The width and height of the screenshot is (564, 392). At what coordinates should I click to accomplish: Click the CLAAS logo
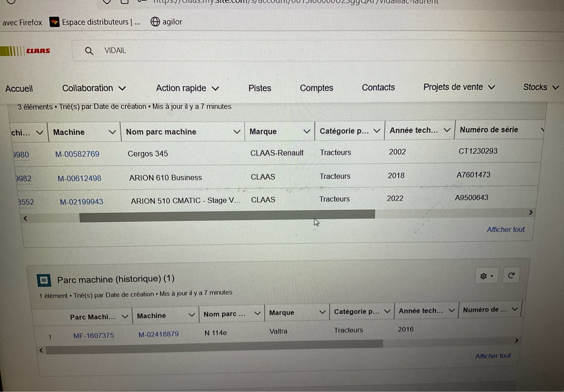tap(25, 51)
